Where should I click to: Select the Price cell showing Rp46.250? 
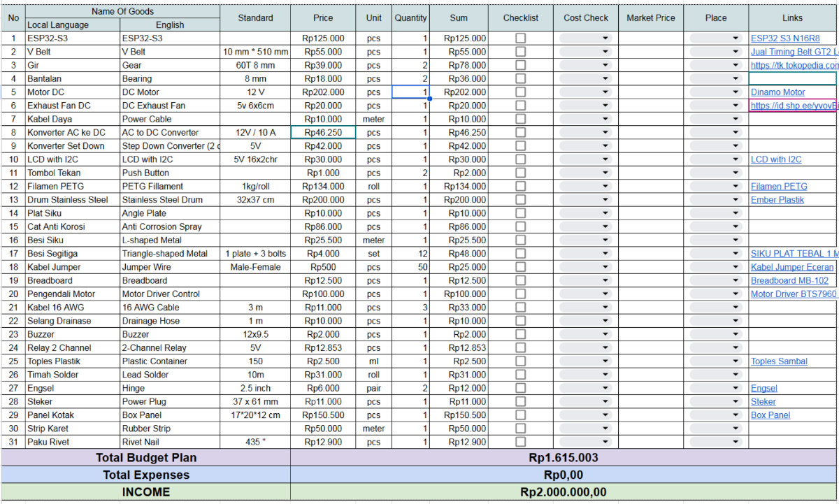pos(323,132)
